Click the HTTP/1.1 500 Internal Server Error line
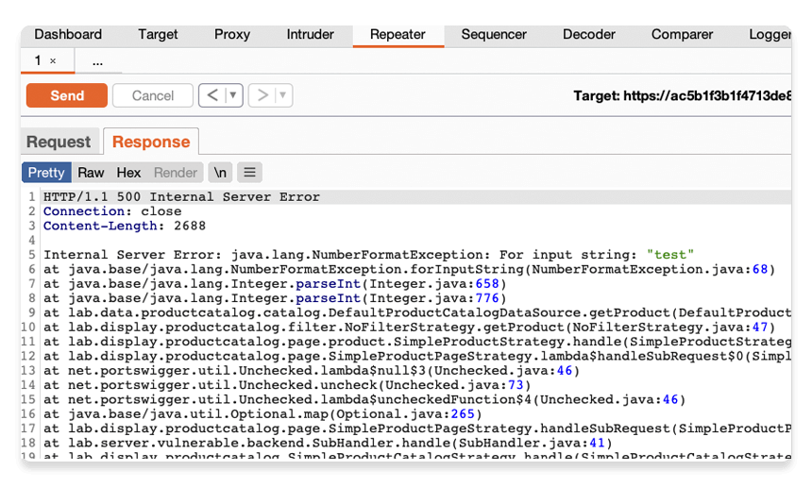This screenshot has height=504, width=812. click(x=181, y=197)
